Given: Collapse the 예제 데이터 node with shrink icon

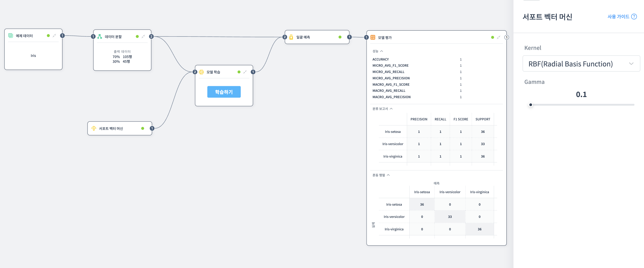Looking at the screenshot, I should coord(54,36).
